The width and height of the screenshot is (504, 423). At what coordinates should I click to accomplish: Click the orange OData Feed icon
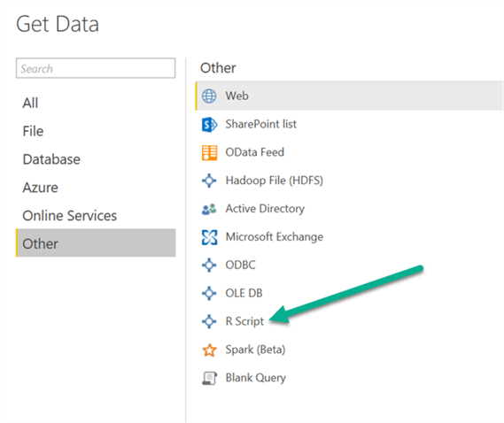coord(209,152)
